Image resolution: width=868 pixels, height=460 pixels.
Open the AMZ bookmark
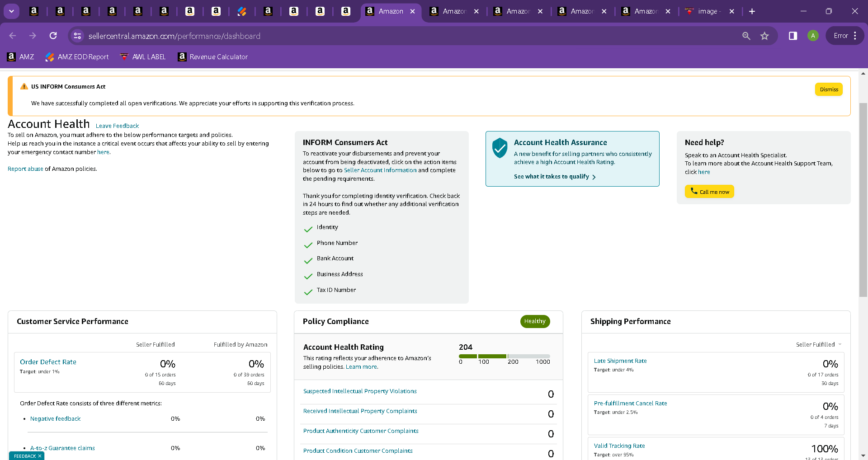click(21, 57)
